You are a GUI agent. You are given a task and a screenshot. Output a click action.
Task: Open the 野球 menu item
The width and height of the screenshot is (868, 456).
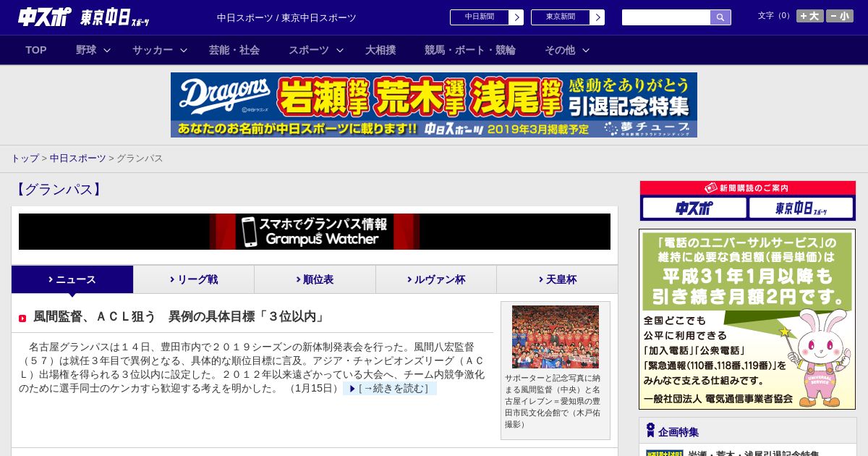click(x=86, y=50)
